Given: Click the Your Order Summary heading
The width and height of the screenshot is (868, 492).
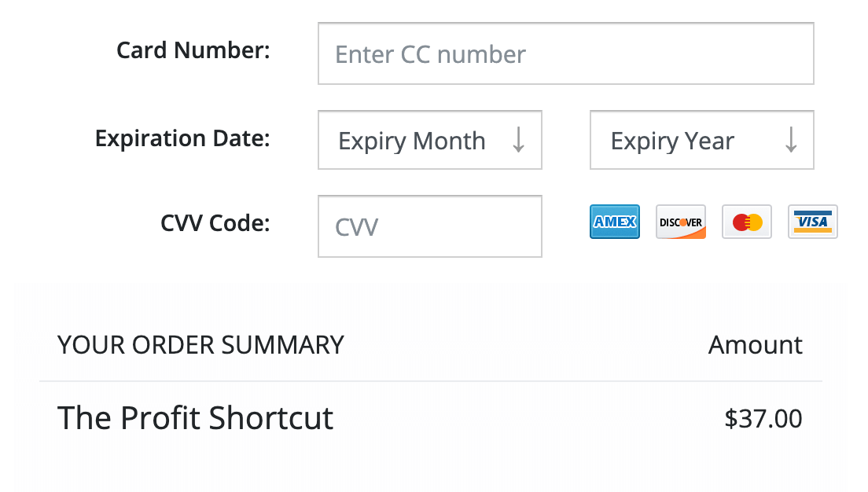Looking at the screenshot, I should click(x=200, y=345).
